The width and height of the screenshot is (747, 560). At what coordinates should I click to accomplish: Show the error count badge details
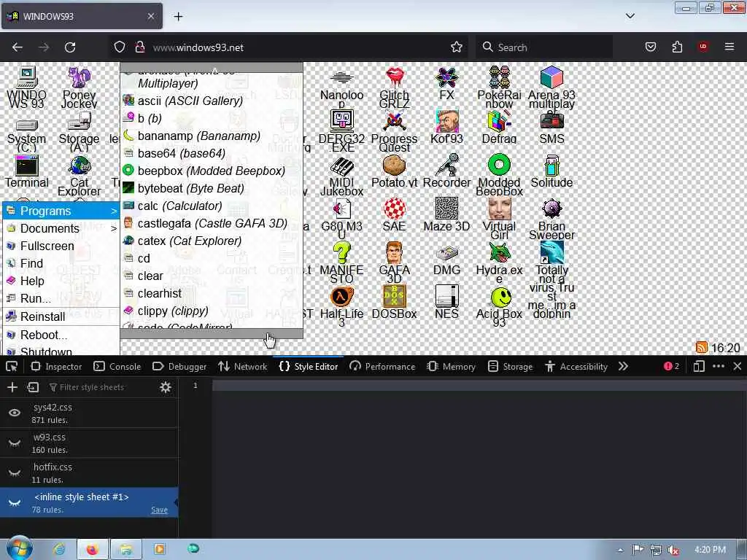click(x=671, y=366)
